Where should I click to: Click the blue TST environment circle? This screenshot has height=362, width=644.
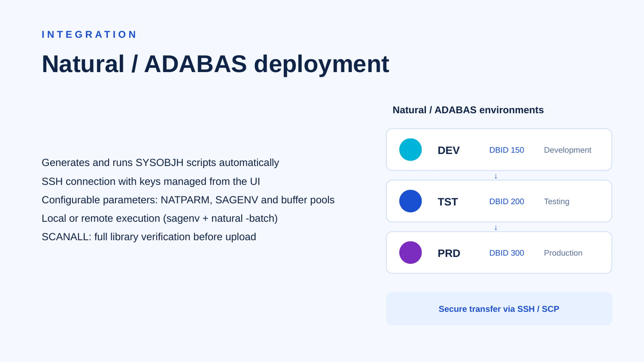pos(410,201)
